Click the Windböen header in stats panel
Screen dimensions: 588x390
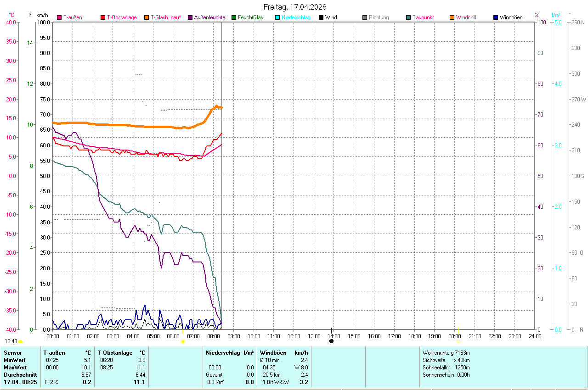pos(273,353)
